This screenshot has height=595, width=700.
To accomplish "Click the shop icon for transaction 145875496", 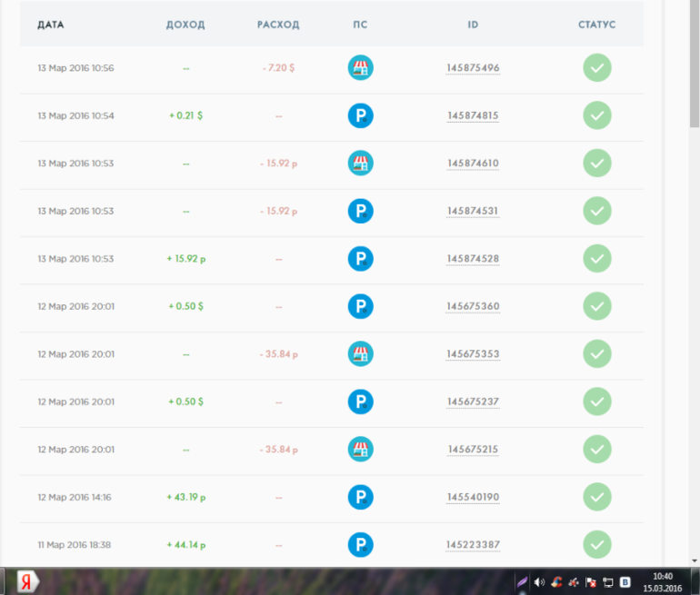I will (361, 68).
